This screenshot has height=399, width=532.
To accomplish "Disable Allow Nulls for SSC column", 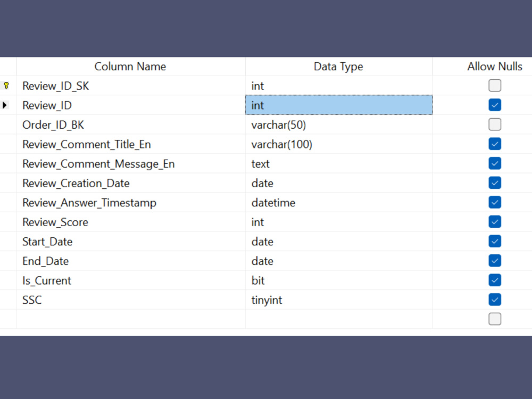I will pos(495,300).
